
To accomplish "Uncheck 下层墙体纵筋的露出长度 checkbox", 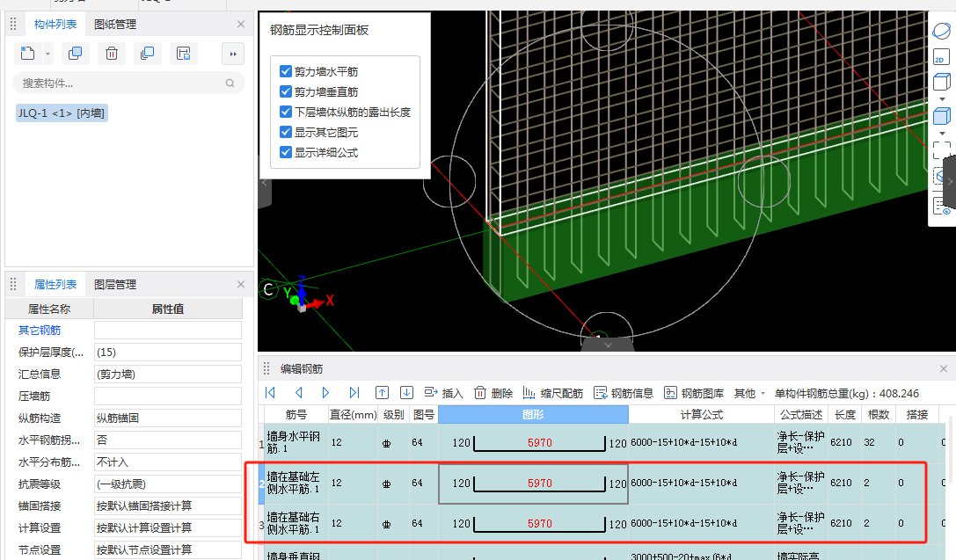I will tap(285, 112).
